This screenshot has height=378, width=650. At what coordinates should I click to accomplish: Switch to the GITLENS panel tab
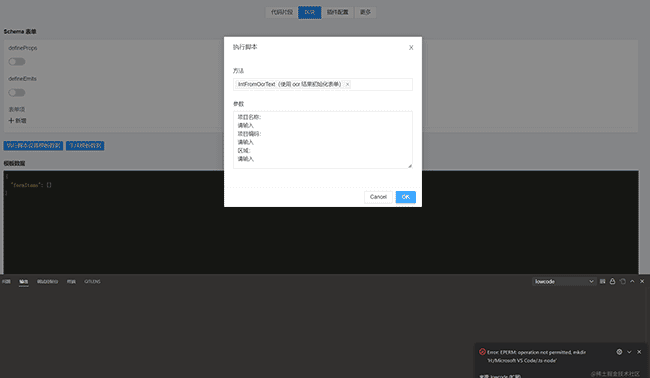pyautogui.click(x=92, y=281)
